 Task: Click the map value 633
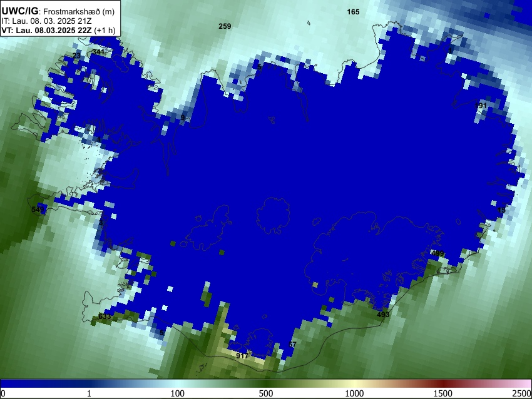[x=105, y=316]
